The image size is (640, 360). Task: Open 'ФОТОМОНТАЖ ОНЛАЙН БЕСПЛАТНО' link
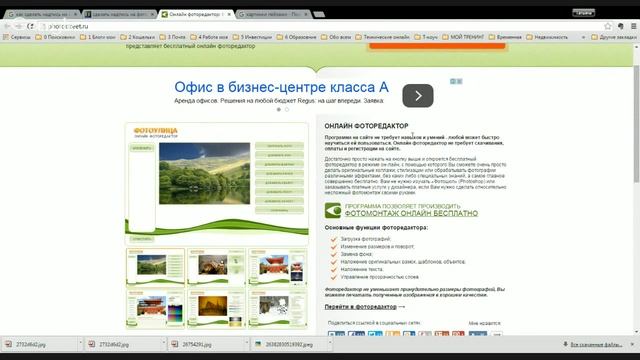411,213
